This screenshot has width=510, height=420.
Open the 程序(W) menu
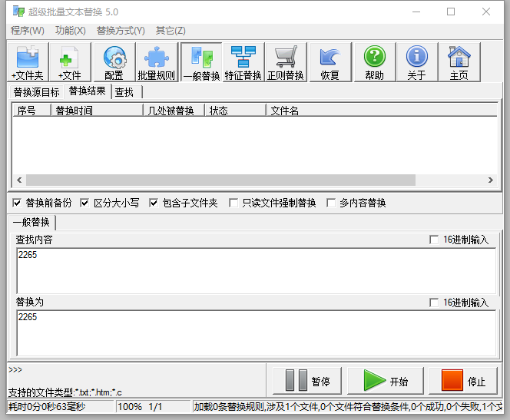point(27,30)
